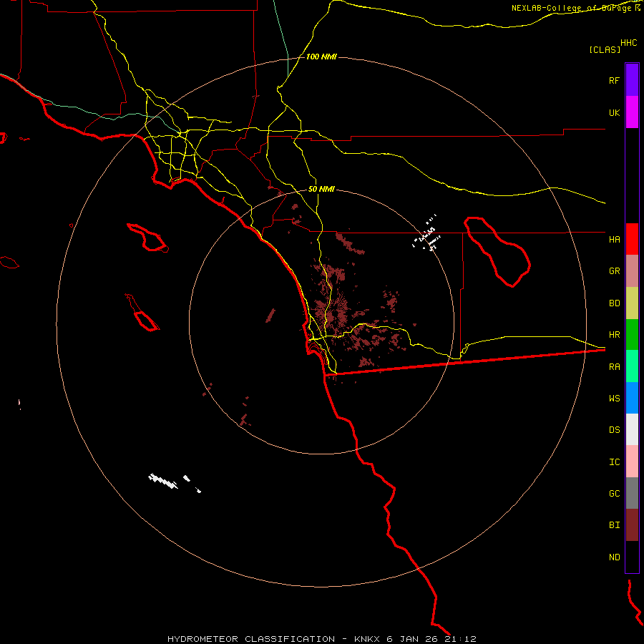Click the WS legend label

pyautogui.click(x=614, y=398)
